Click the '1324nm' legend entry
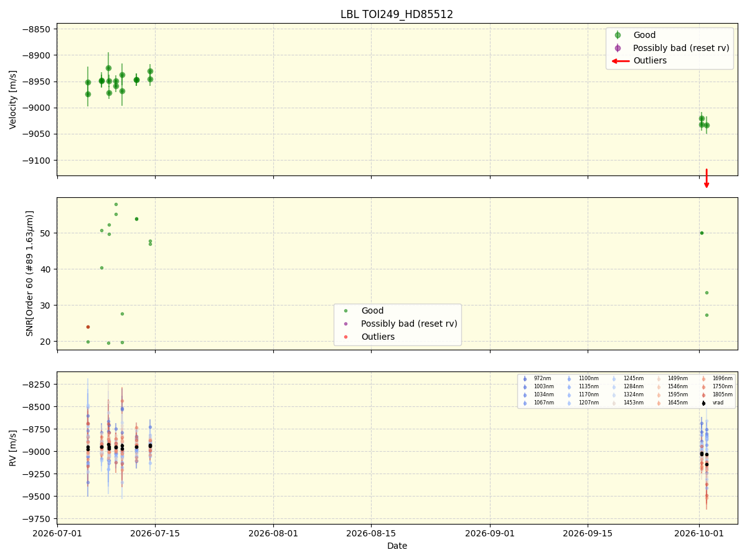 point(633,394)
